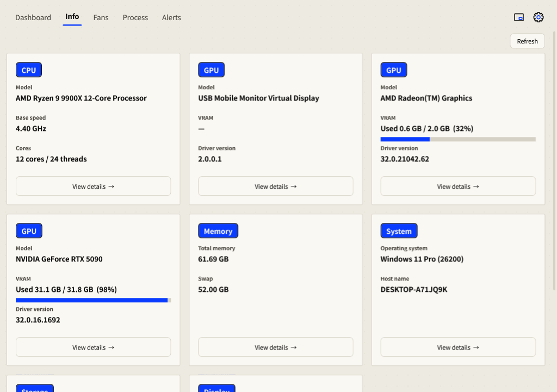
Task: View details for USB Mobile Monitor GPU
Action: coord(276,186)
